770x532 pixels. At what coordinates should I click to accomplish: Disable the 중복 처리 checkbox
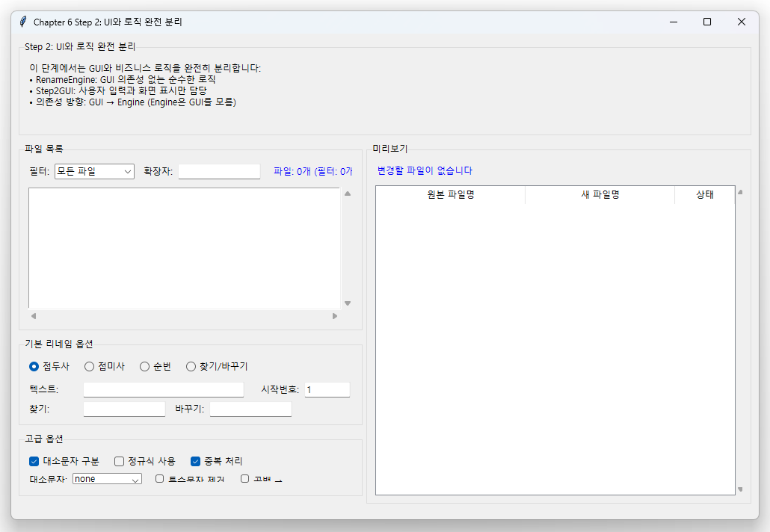[x=196, y=461]
